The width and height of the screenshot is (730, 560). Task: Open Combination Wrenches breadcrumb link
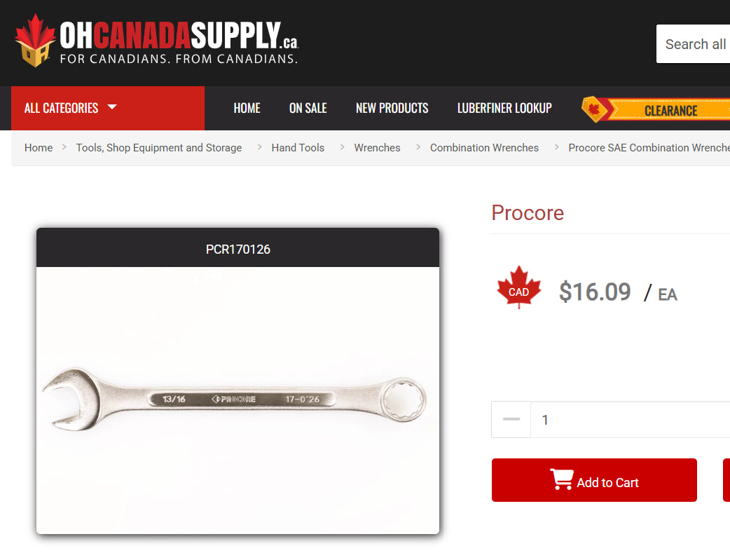point(484,148)
